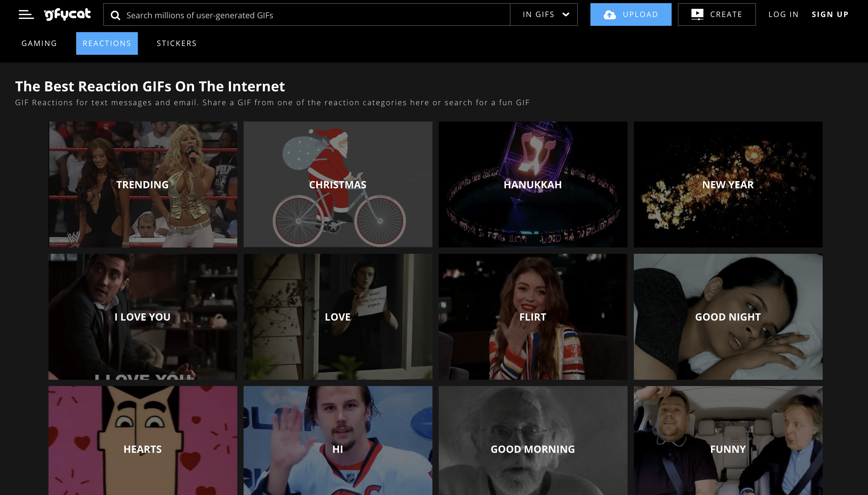Open the Good Night category tile
The image size is (868, 495).
[x=728, y=316]
